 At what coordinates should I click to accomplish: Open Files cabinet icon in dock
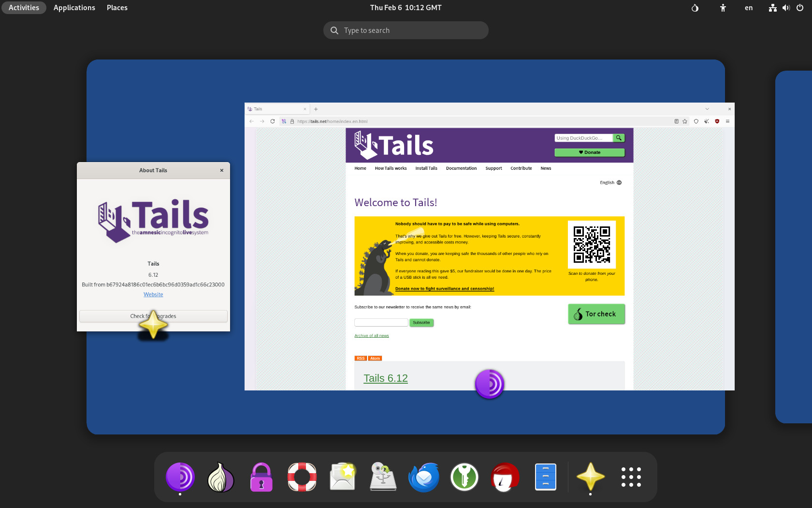point(546,477)
